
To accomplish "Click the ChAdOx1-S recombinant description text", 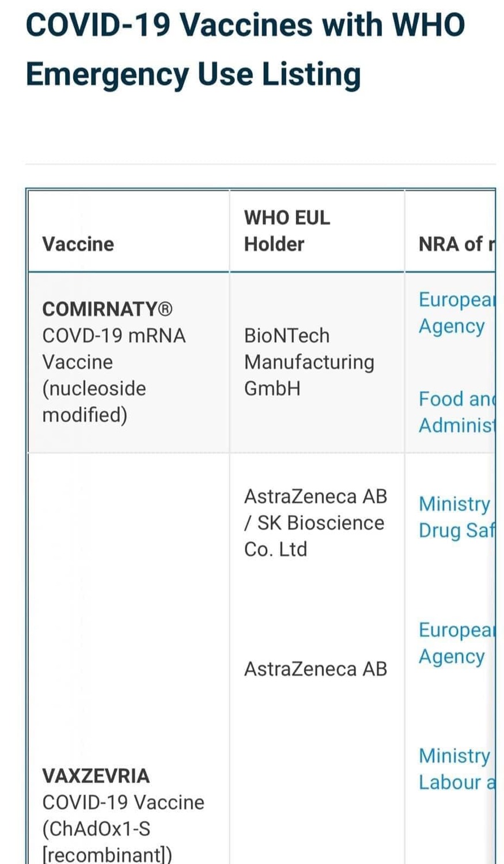I will point(107,841).
